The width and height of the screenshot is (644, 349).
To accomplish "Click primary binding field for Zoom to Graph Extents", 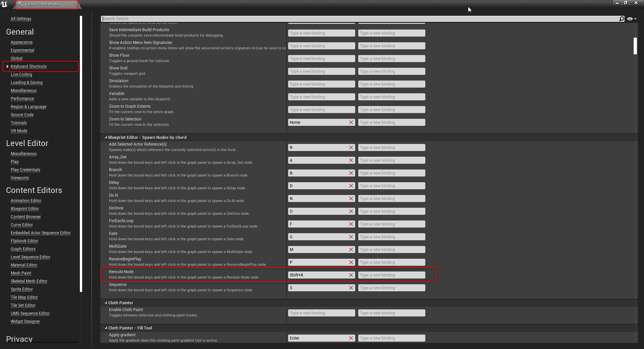I will click(321, 110).
